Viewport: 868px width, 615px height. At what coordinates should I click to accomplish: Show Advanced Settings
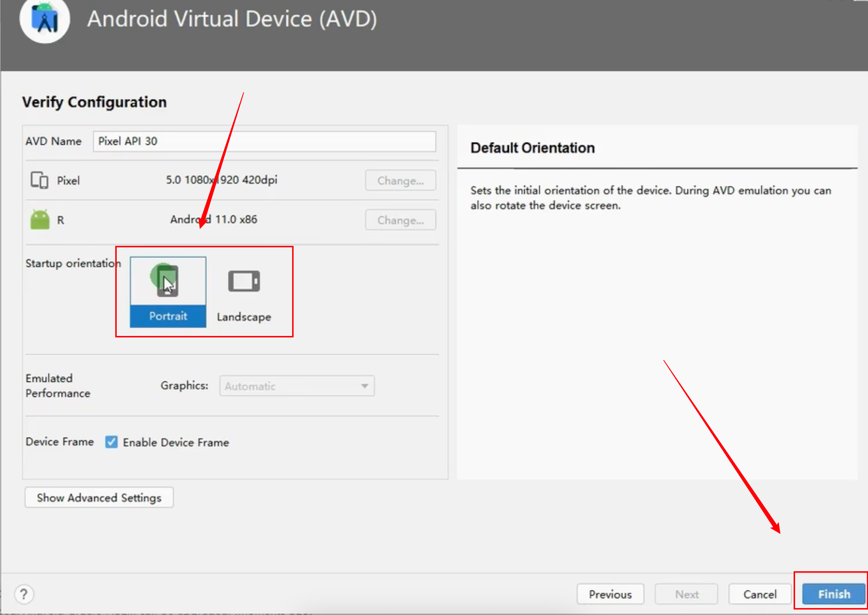99,498
